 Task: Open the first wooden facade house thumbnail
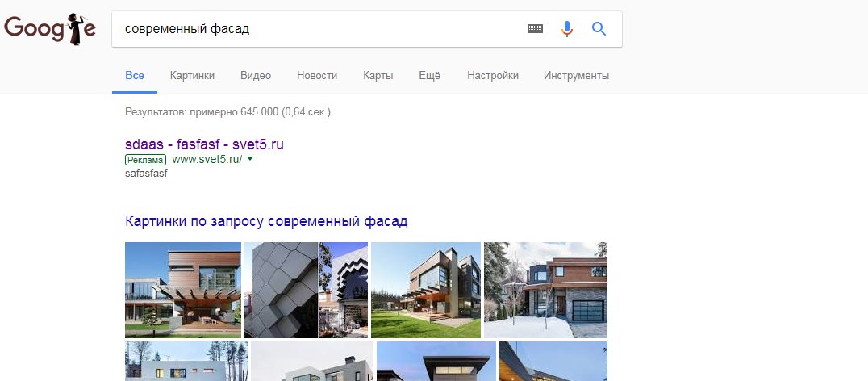182,290
